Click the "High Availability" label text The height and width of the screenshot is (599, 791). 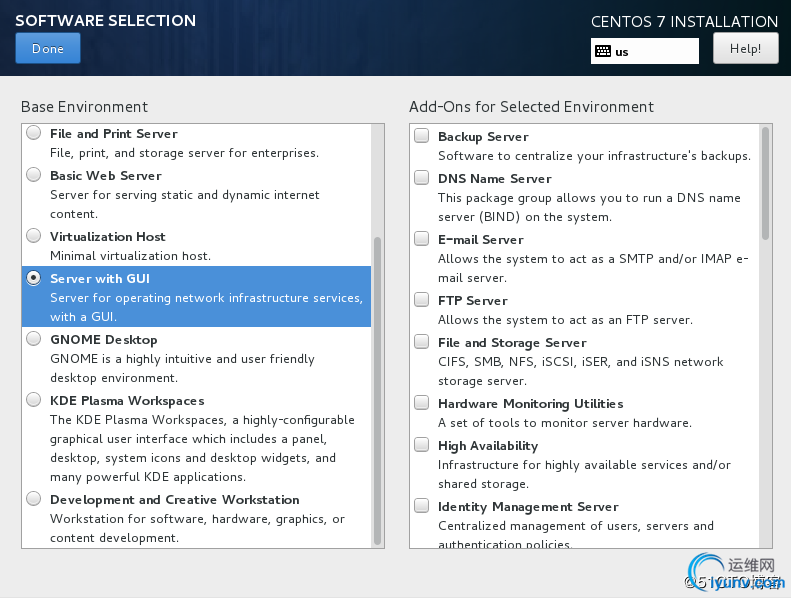pyautogui.click(x=488, y=446)
